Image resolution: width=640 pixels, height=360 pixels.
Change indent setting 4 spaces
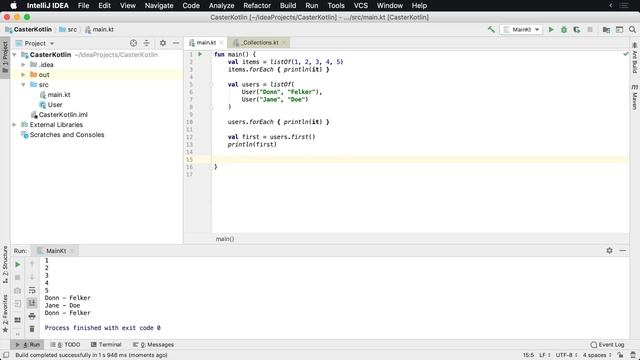click(x=597, y=355)
